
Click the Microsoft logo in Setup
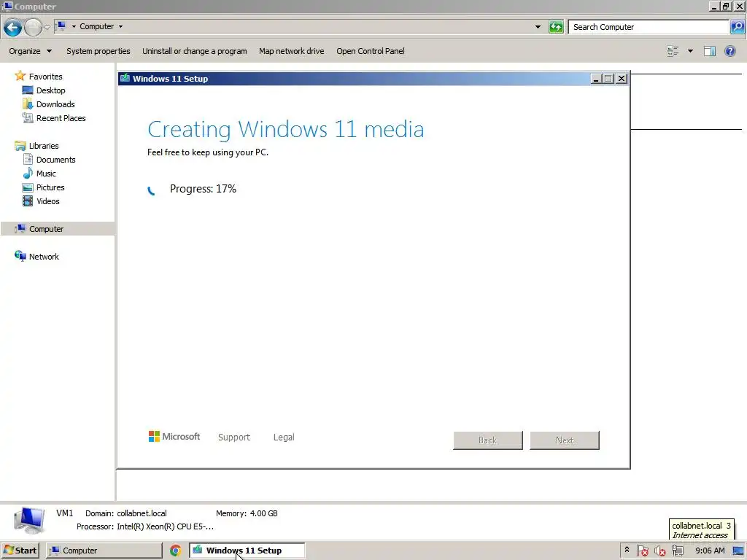point(174,437)
